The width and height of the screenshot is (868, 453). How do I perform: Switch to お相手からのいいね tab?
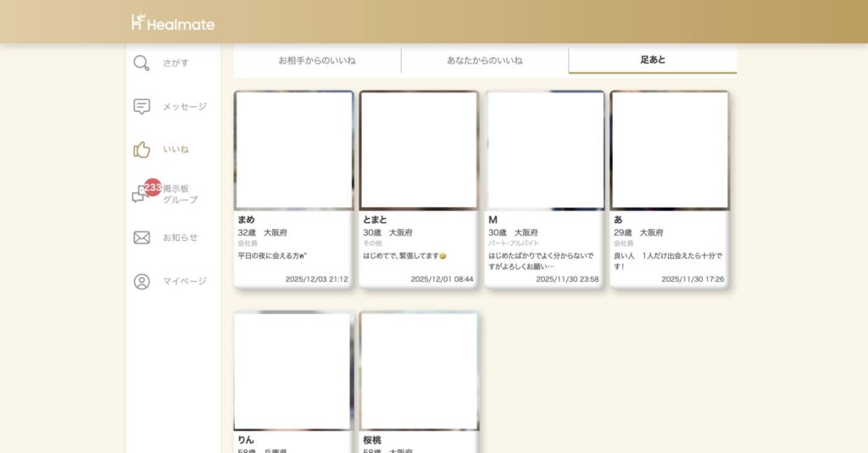tap(317, 61)
